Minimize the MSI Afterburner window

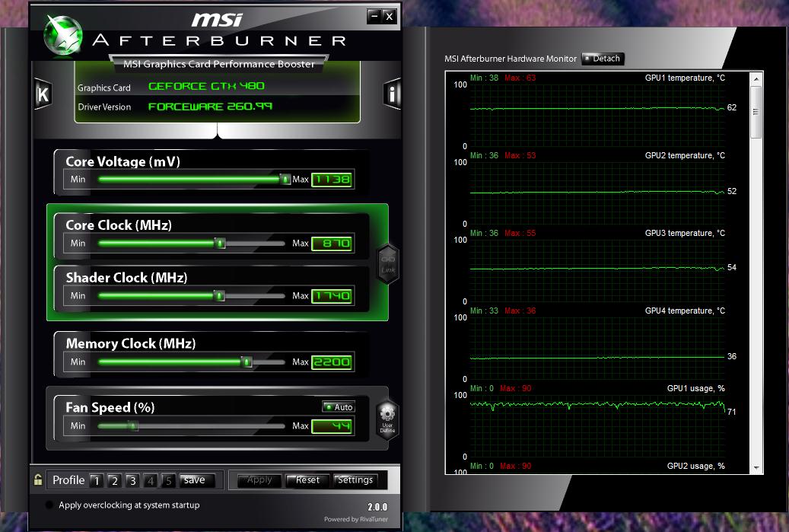pyautogui.click(x=374, y=17)
